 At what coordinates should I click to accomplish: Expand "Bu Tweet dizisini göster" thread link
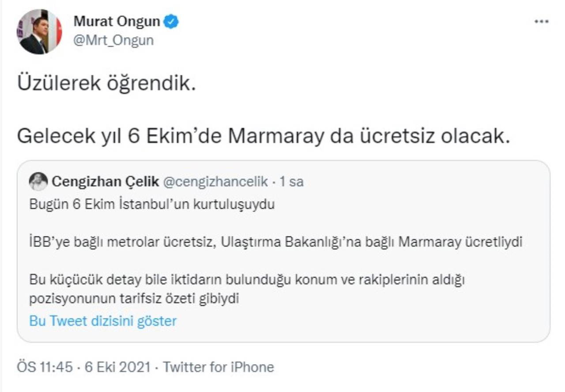point(103,321)
